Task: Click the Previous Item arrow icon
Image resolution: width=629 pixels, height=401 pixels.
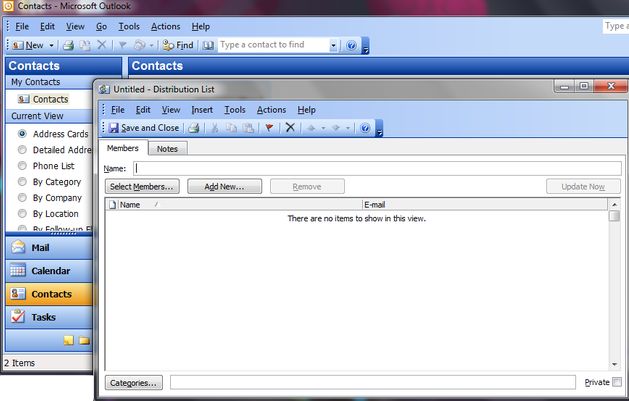Action: pos(311,128)
